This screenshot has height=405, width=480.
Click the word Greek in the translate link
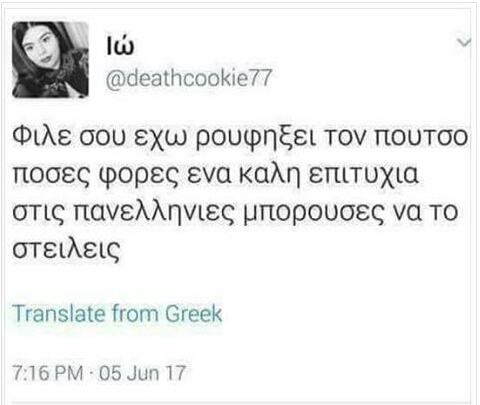[x=194, y=314]
